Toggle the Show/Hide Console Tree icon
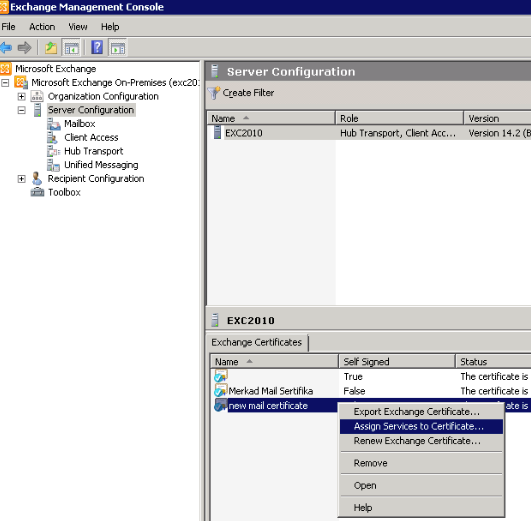This screenshot has width=531, height=521. point(71,48)
